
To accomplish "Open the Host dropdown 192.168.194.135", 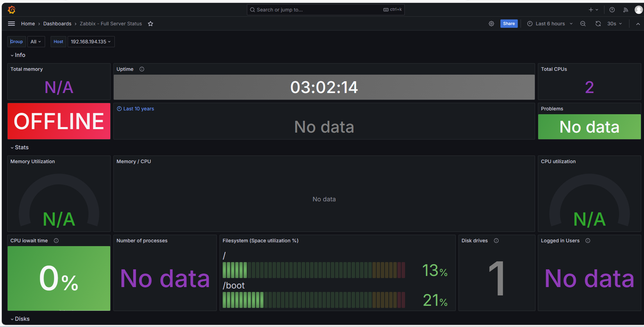I will click(91, 42).
